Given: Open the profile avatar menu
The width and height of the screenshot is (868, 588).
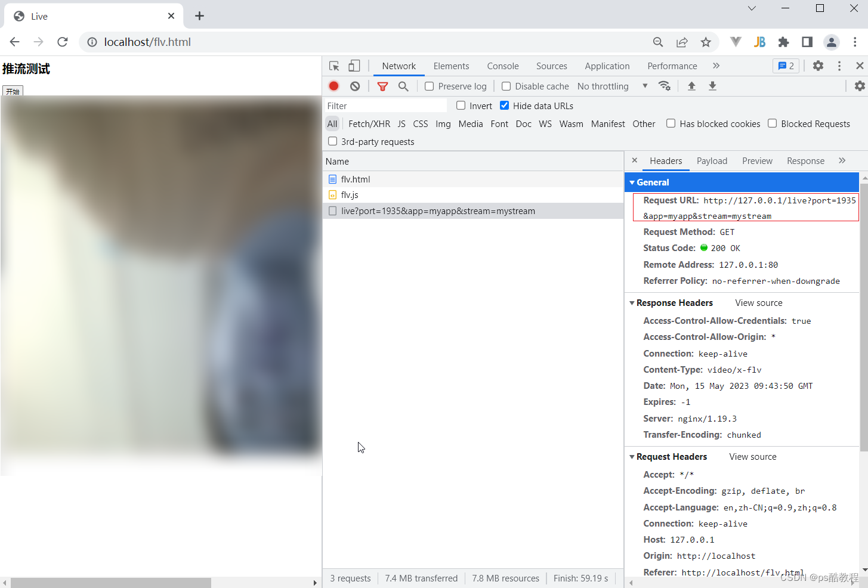Looking at the screenshot, I should (831, 42).
